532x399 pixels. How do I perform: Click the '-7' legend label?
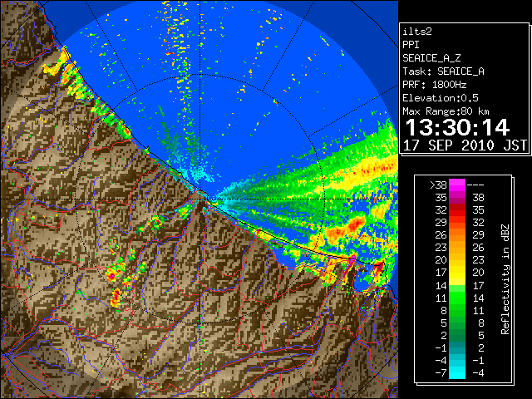441,373
